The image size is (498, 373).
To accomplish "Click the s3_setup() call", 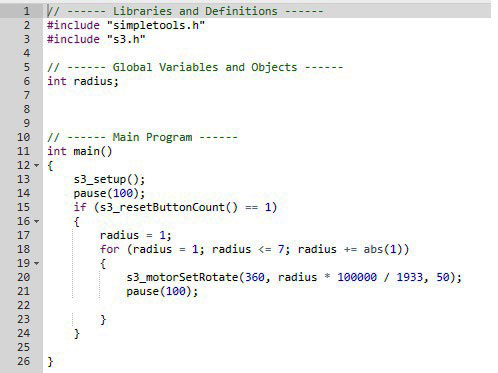I will (109, 179).
